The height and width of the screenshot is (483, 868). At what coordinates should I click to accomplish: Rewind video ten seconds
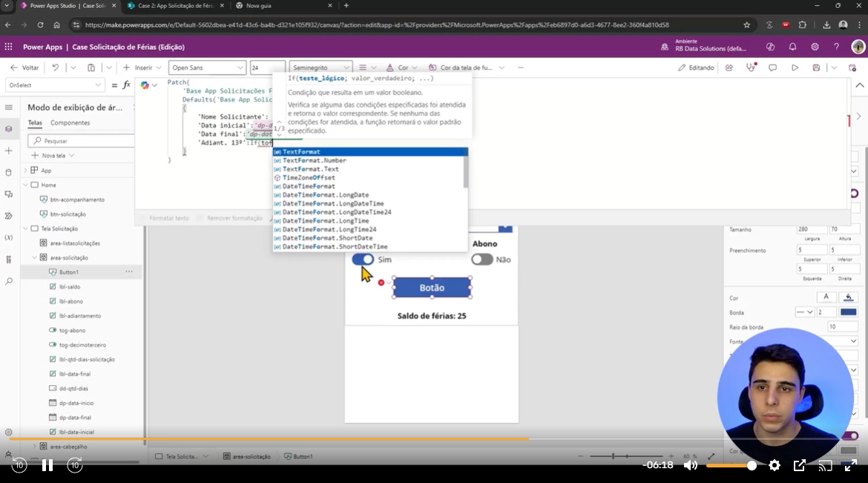(x=19, y=465)
